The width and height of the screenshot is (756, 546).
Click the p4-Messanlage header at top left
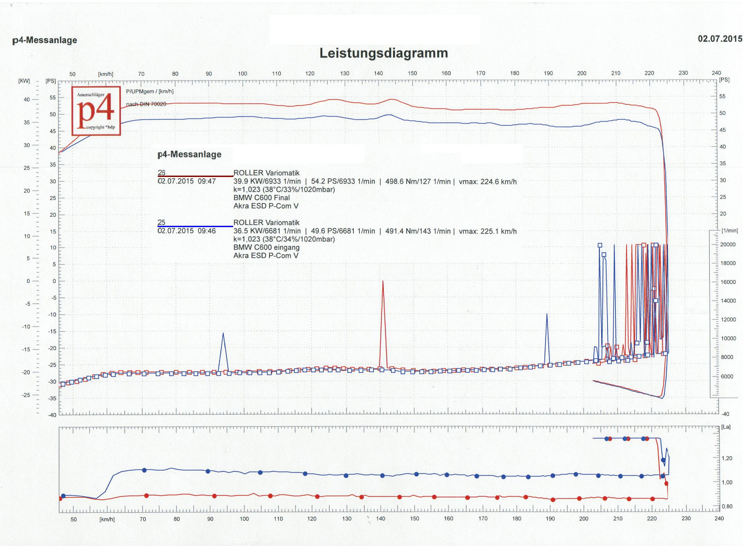coord(45,40)
